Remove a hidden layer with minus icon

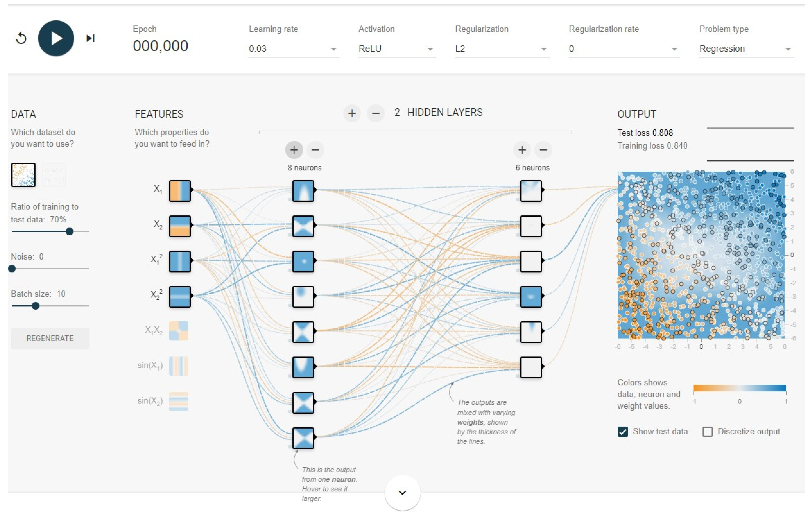coord(376,113)
